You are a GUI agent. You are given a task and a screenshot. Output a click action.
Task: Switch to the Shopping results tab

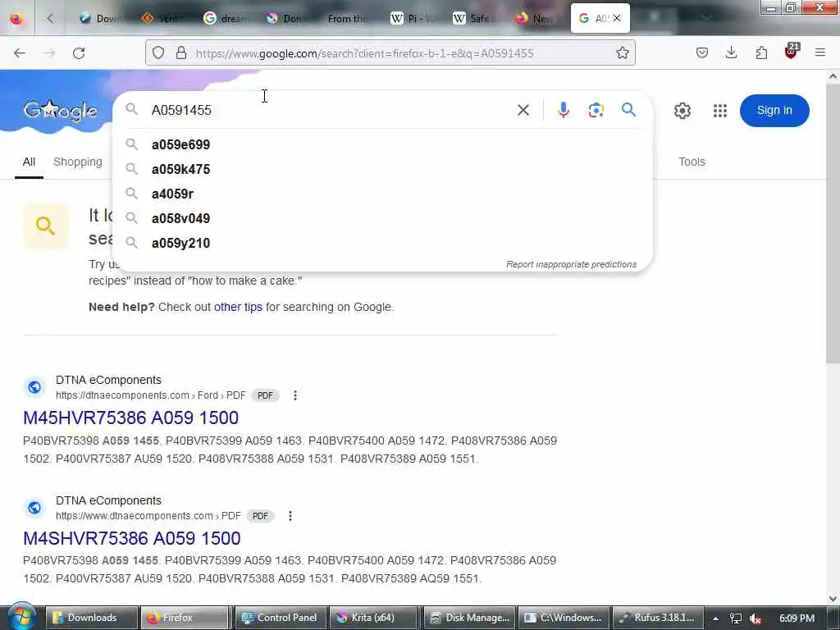click(x=78, y=162)
